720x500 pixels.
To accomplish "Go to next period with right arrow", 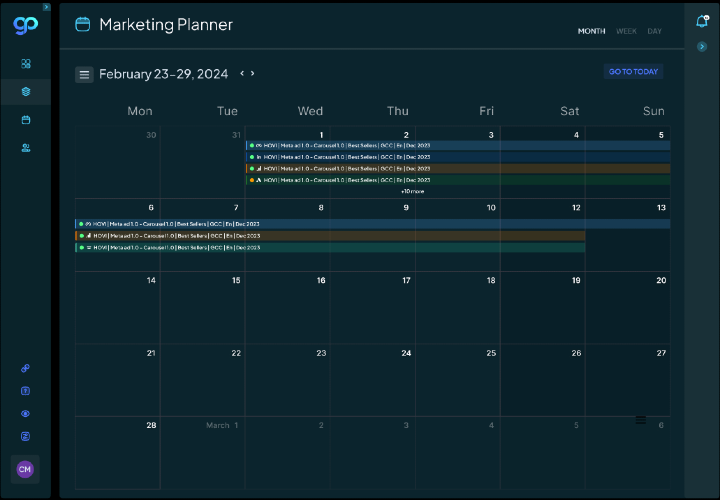I will point(253,73).
